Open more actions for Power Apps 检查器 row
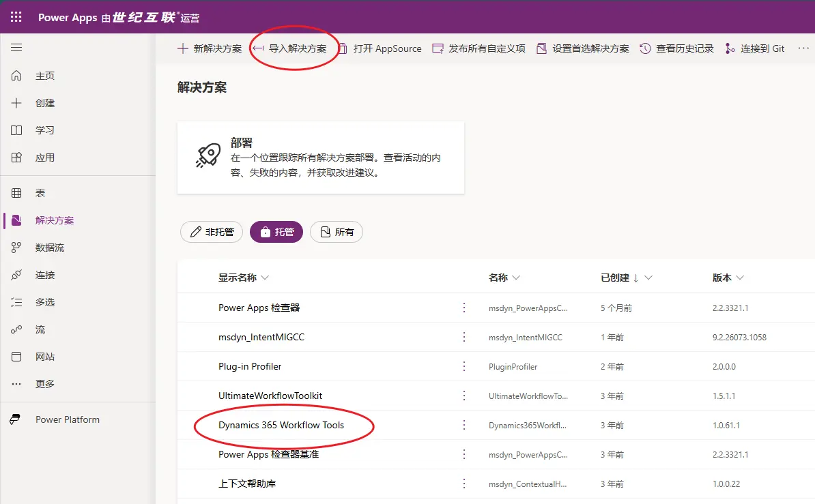This screenshot has width=815, height=504. (464, 308)
